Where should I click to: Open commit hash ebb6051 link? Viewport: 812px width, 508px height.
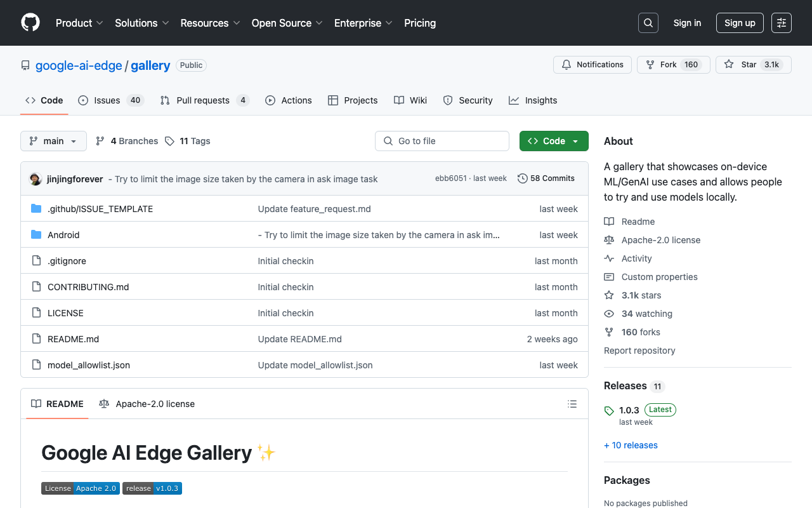point(451,178)
